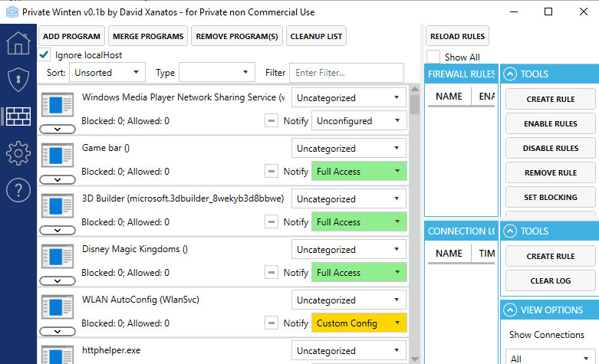The height and width of the screenshot is (364, 599).
Task: Sort firewall rules by NAME column header
Action: point(449,96)
